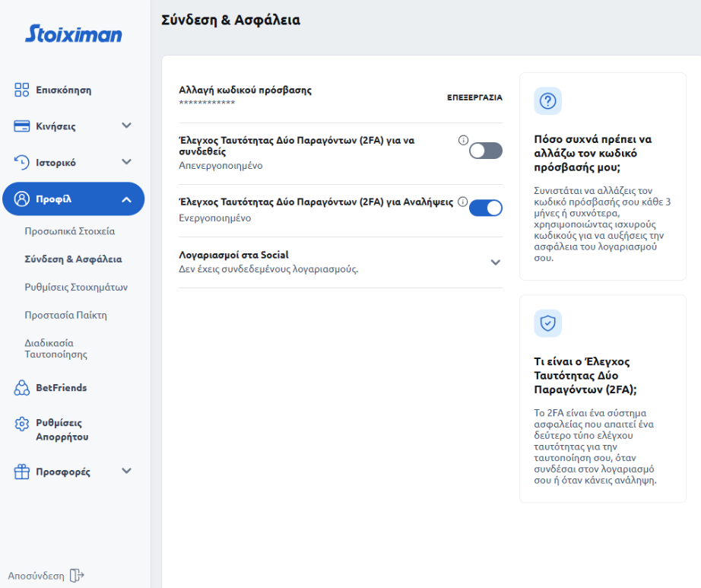Image resolution: width=701 pixels, height=588 pixels.
Task: Click info icon beside 2FA login setting
Action: [x=463, y=140]
